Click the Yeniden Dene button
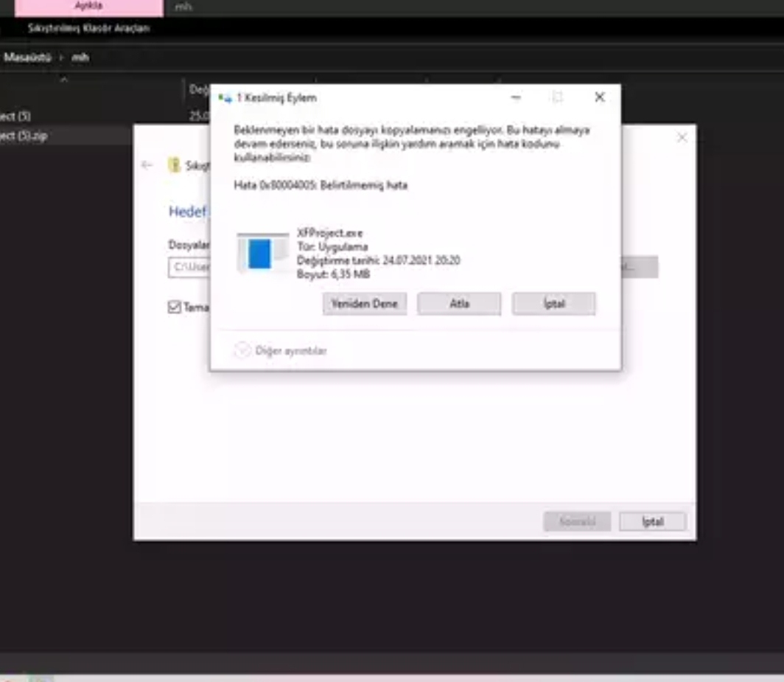784x682 pixels. (365, 304)
